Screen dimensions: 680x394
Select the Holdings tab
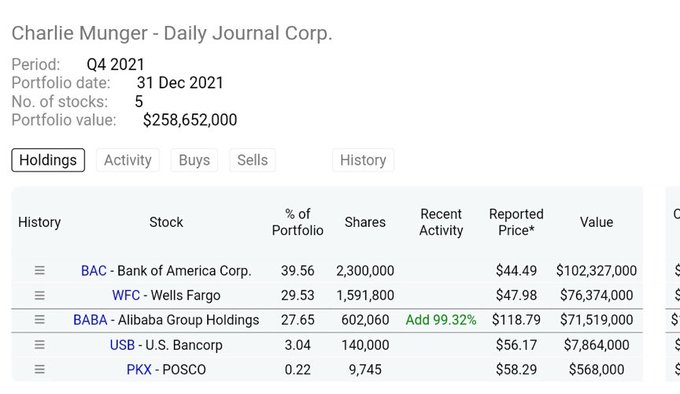click(48, 160)
